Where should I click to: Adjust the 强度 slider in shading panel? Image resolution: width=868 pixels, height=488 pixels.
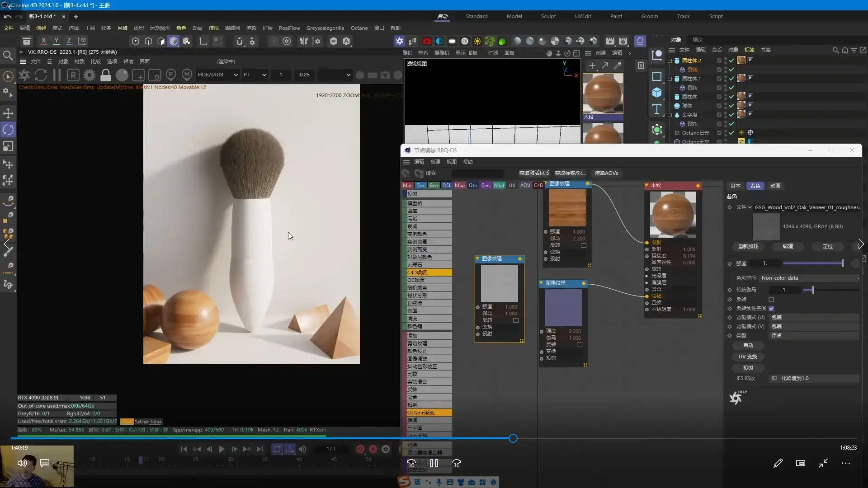813,263
